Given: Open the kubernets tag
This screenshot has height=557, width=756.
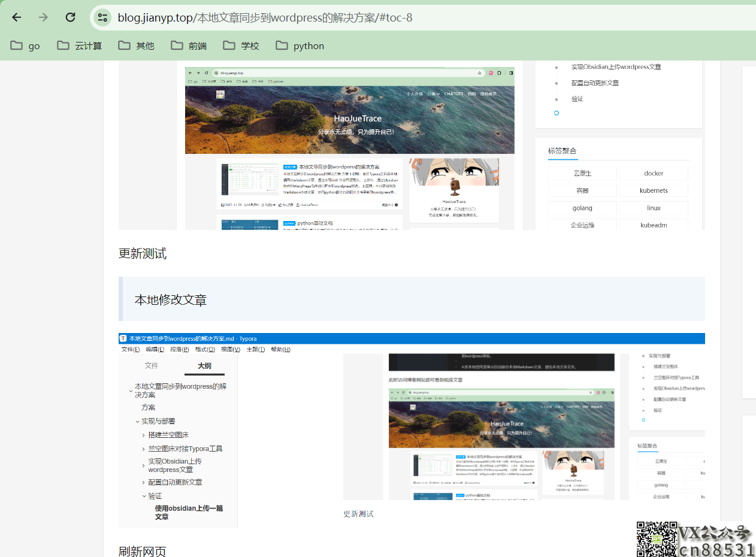Looking at the screenshot, I should click(654, 190).
